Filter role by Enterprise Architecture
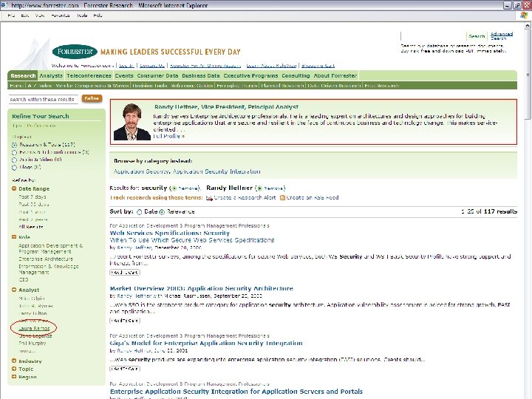The image size is (532, 399). 46,259
